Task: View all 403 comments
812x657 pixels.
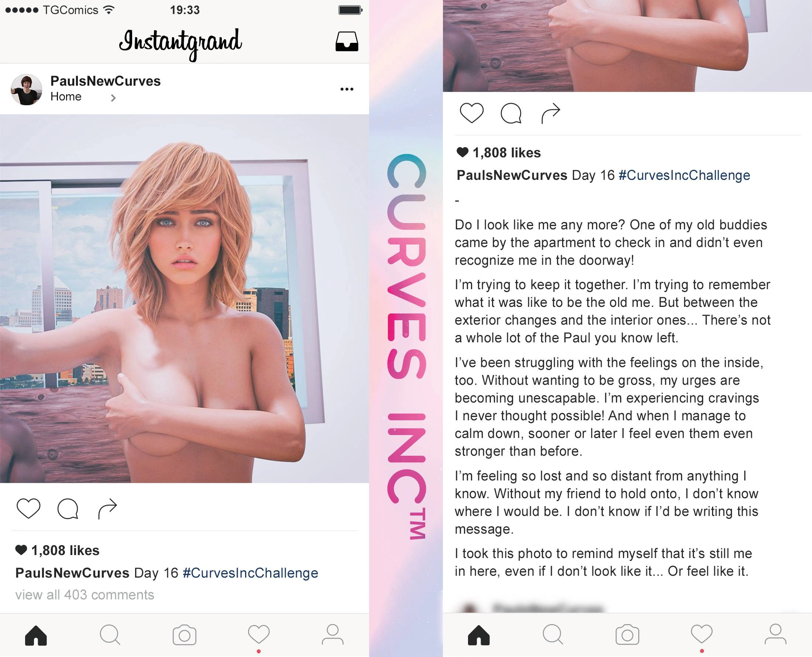Action: tap(85, 595)
